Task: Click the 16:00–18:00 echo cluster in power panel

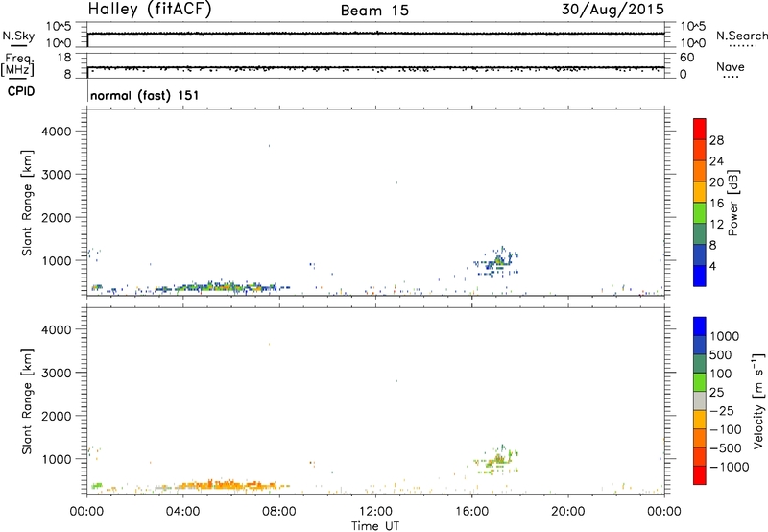Action: click(496, 261)
